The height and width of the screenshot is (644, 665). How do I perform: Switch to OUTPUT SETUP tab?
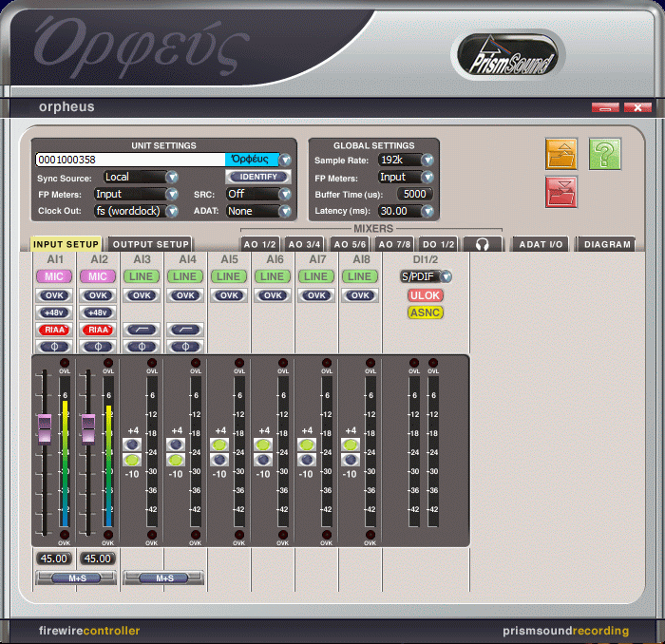(x=150, y=244)
